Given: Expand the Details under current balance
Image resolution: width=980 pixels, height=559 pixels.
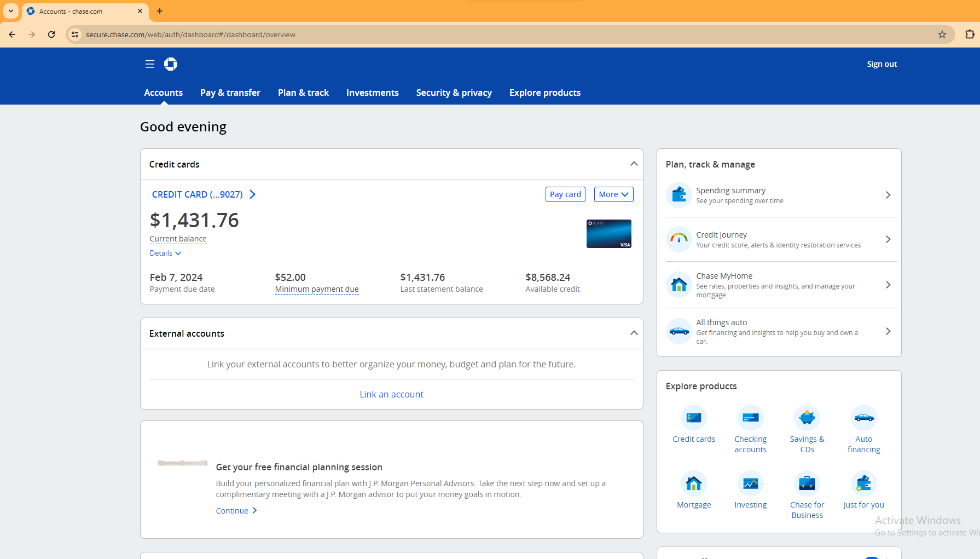Looking at the screenshot, I should [165, 253].
